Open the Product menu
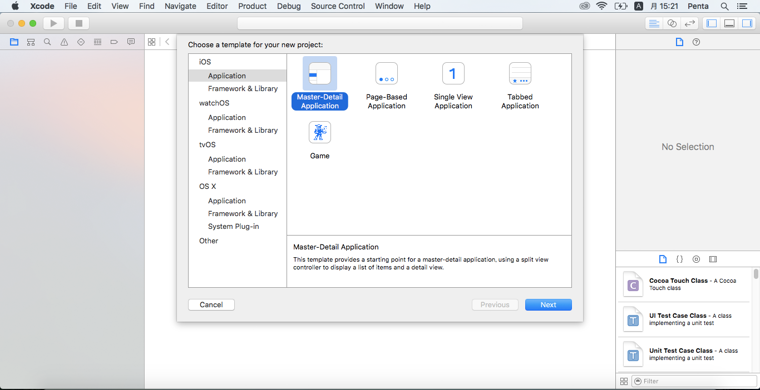Screen dimensions: 760x390 253,6
